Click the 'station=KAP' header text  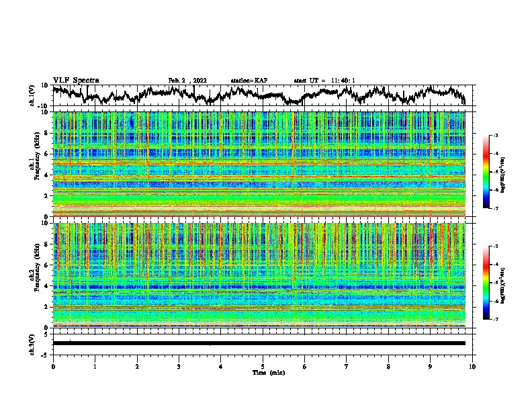click(x=249, y=81)
